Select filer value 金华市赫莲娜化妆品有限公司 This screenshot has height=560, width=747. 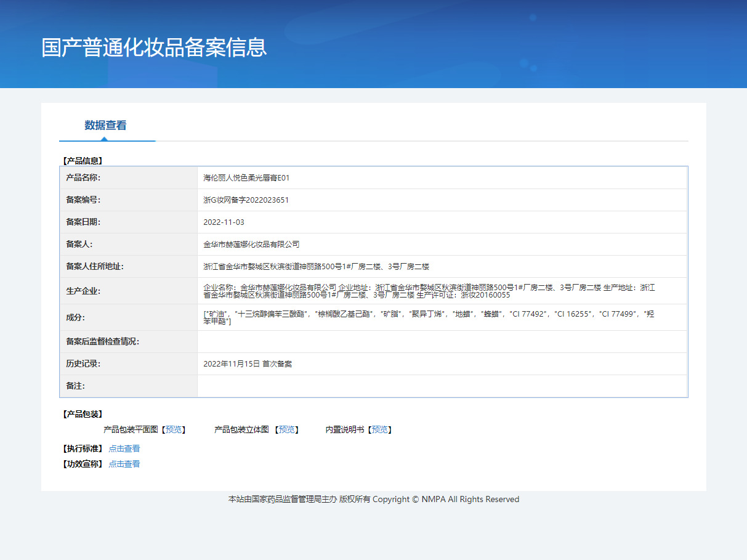tap(251, 245)
